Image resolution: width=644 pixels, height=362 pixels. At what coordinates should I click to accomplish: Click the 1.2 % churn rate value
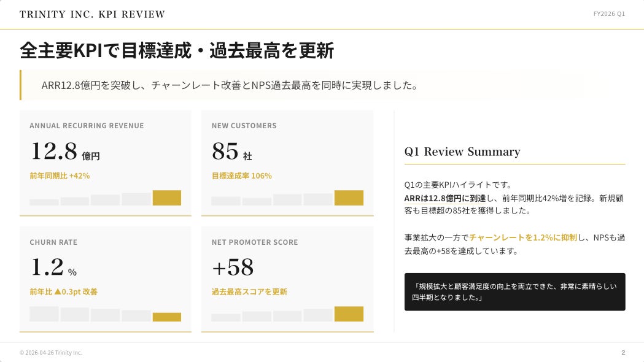[x=53, y=268]
